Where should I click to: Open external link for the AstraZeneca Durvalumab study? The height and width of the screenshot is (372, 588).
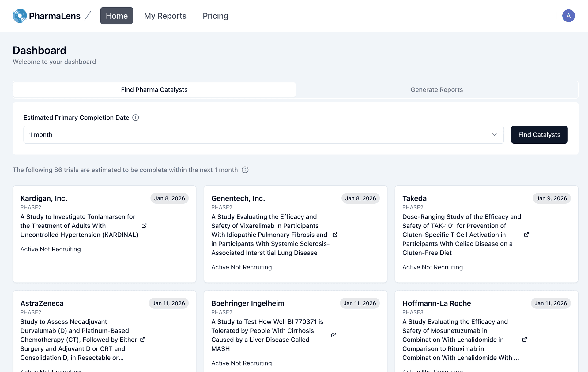click(x=142, y=340)
